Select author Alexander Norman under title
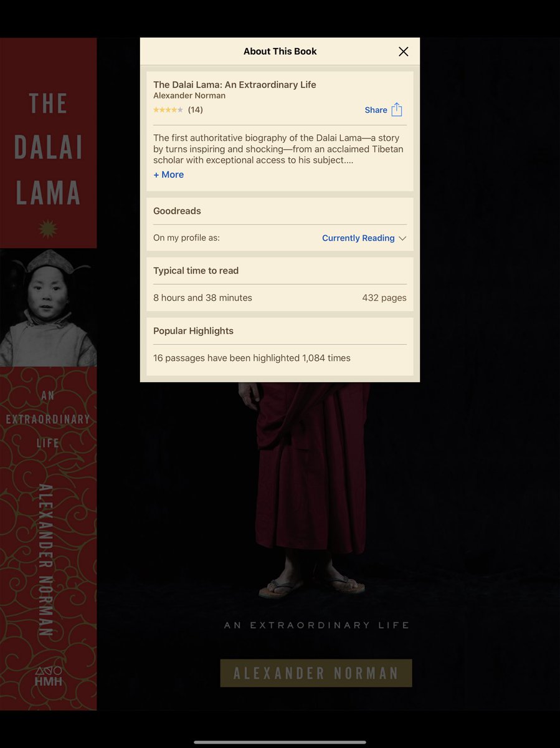The image size is (560, 748). point(189,95)
